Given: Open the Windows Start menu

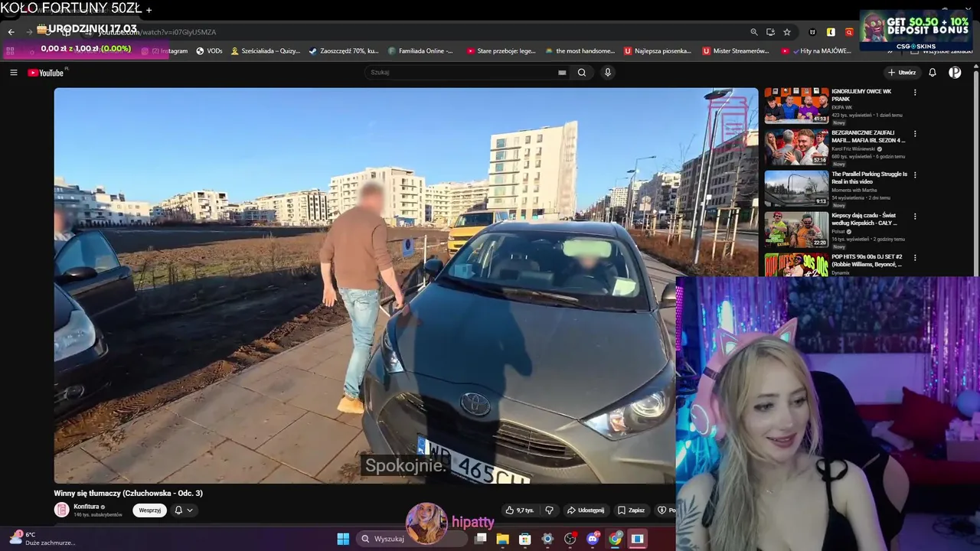Looking at the screenshot, I should [x=343, y=539].
